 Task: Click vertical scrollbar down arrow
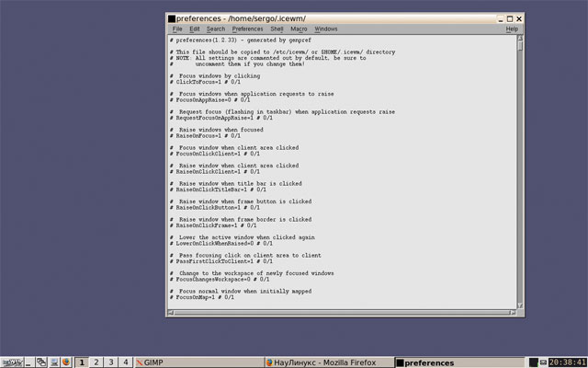520,305
